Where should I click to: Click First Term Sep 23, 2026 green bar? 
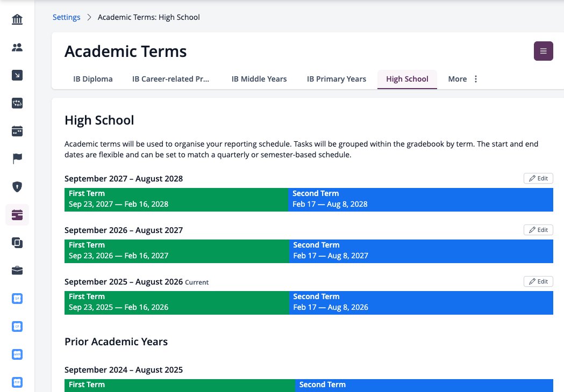point(176,251)
